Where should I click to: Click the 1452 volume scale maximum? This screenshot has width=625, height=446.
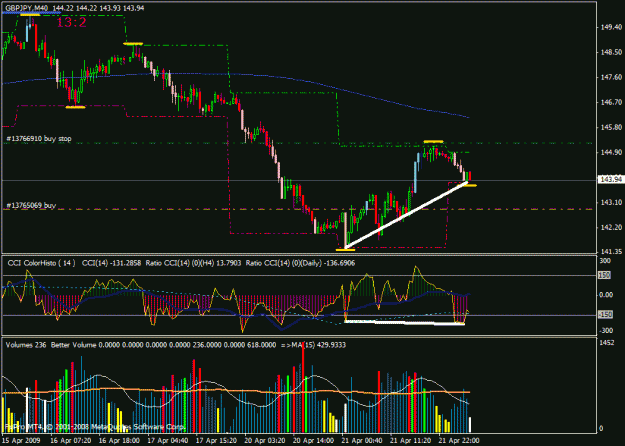[x=606, y=343]
